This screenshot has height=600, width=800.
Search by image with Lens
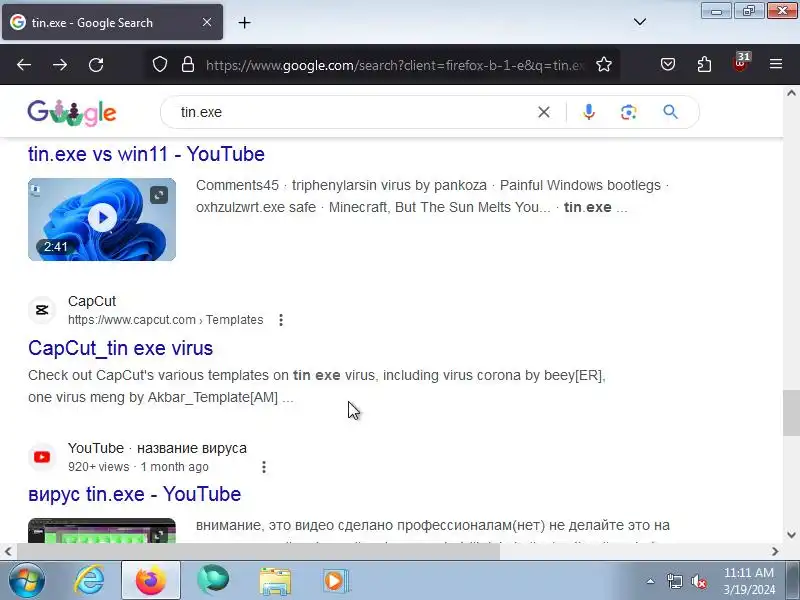point(629,112)
